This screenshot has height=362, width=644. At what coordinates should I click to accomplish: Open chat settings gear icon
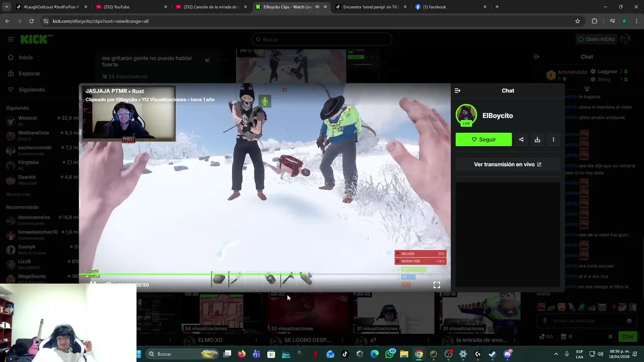pos(610,336)
